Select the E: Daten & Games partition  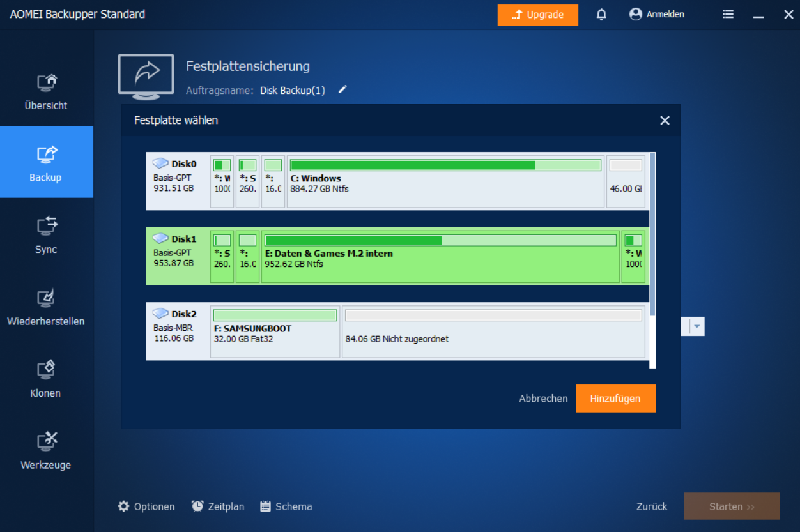pos(440,257)
